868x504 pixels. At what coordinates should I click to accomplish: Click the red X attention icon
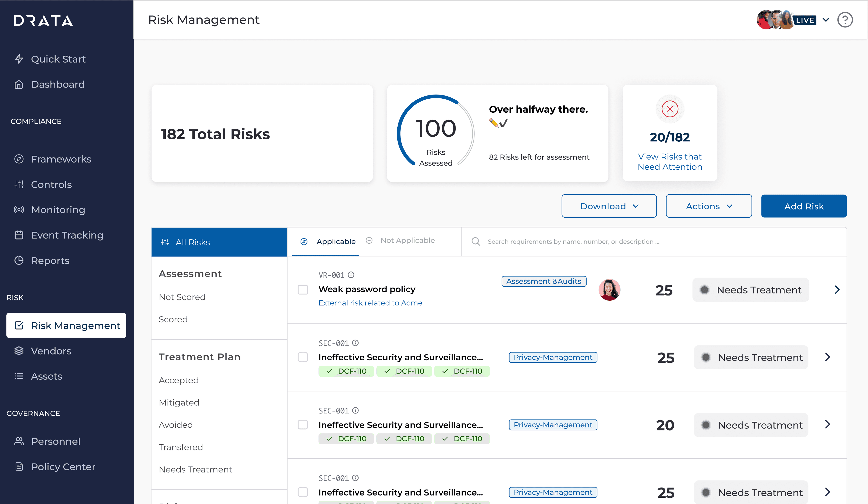[670, 109]
